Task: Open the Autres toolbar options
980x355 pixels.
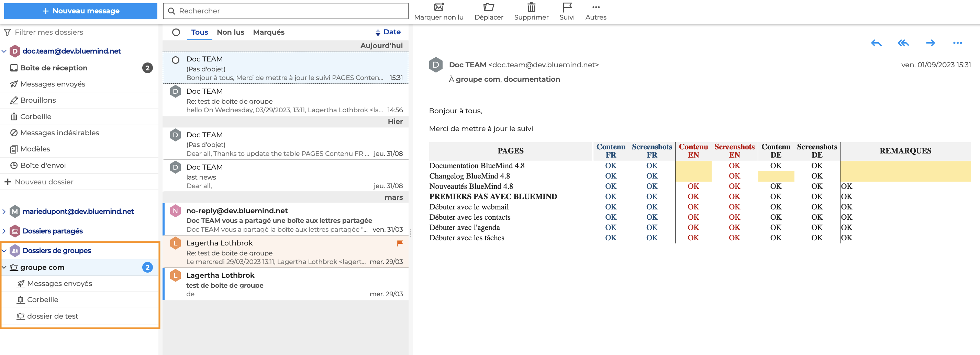Action: pyautogui.click(x=596, y=7)
